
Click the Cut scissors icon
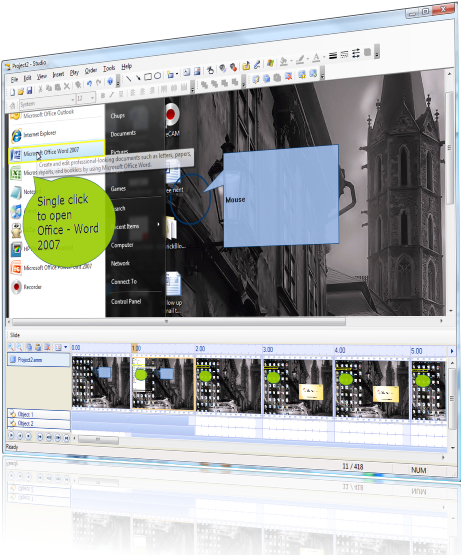[40, 89]
